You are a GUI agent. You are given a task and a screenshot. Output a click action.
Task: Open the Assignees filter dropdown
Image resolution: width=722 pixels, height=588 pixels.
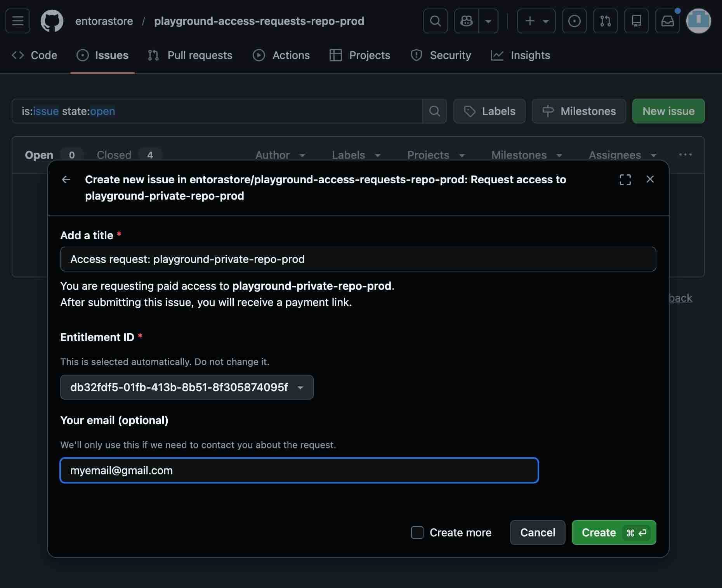click(x=621, y=155)
